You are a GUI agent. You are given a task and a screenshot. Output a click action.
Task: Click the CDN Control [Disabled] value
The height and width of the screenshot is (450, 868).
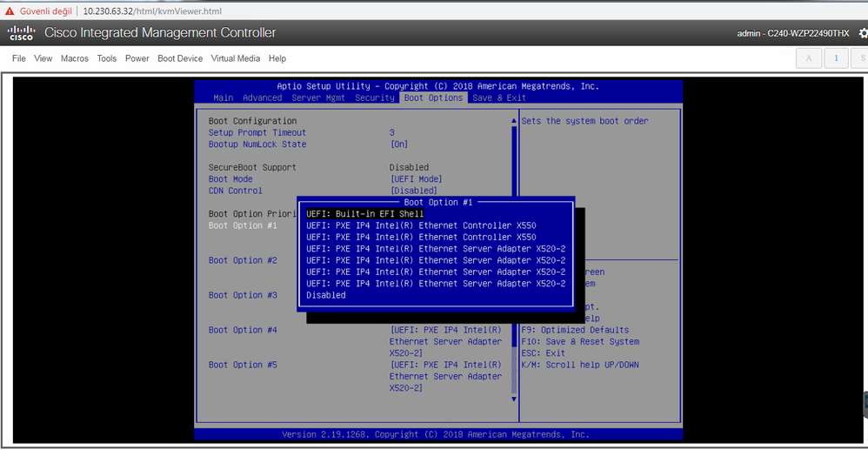[x=413, y=191]
